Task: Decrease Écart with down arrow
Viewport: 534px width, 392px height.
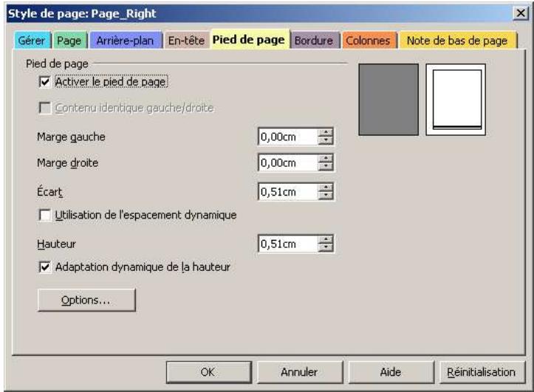Action: (x=326, y=196)
